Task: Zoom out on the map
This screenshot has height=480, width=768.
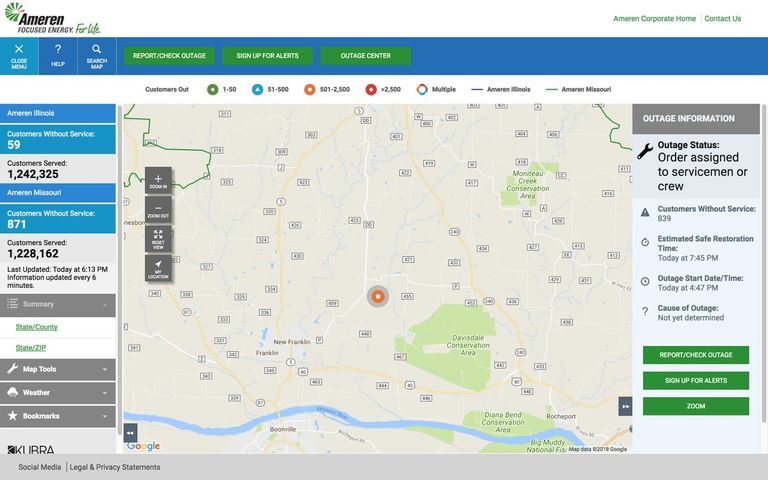Action: 158,210
